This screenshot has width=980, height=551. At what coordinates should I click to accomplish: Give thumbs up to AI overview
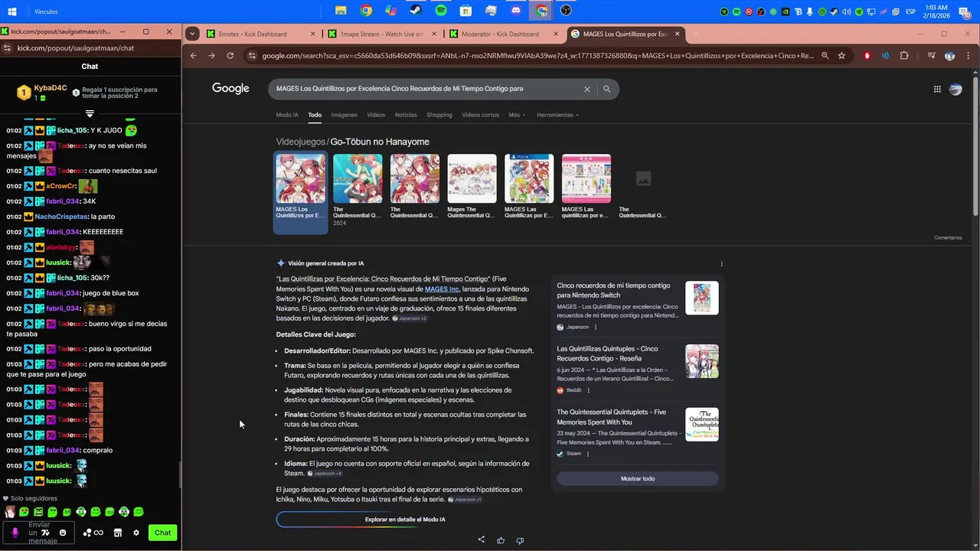(x=501, y=540)
